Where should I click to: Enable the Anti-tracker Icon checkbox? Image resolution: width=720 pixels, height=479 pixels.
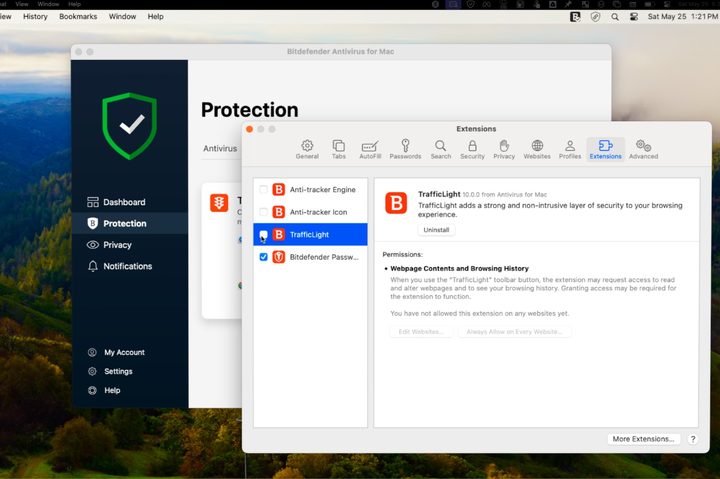point(264,212)
